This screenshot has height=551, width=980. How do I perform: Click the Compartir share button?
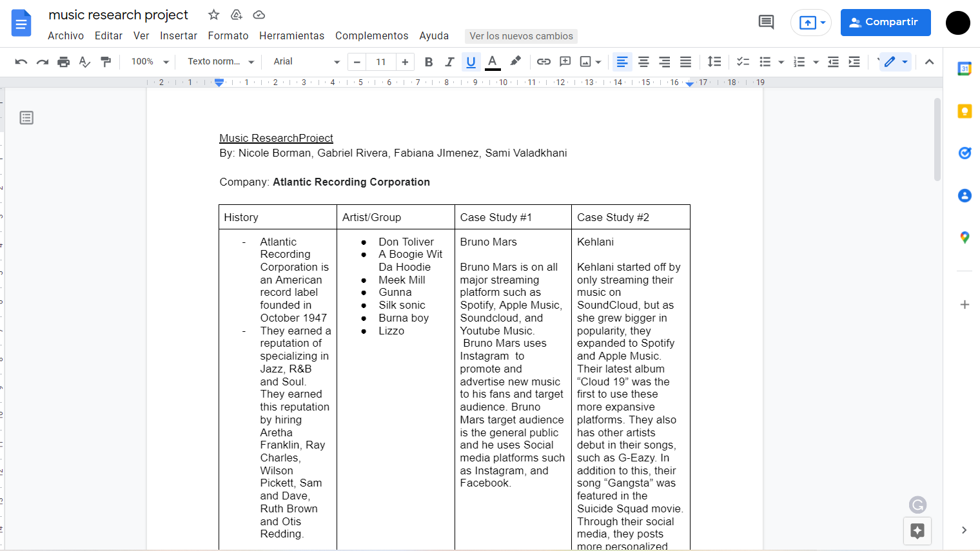pos(885,23)
